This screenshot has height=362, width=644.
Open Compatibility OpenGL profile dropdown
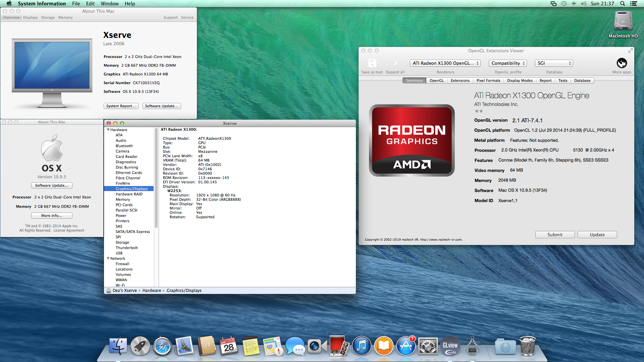(x=508, y=63)
